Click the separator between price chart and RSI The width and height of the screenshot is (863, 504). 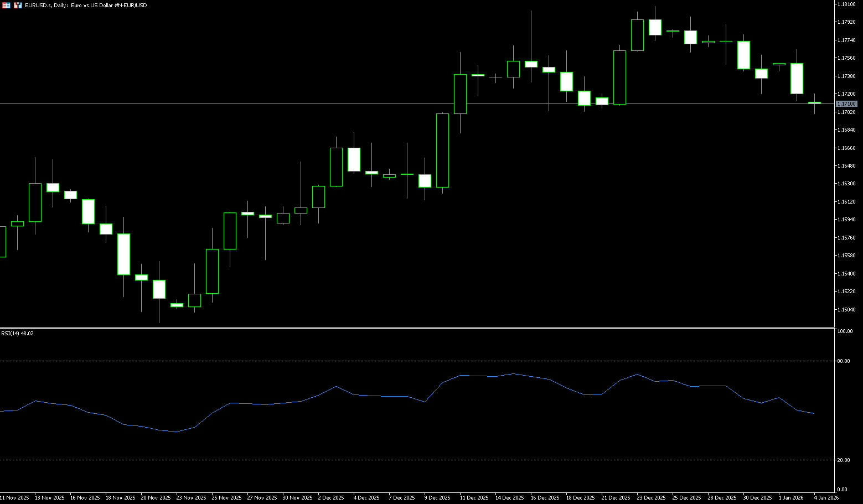click(415, 328)
